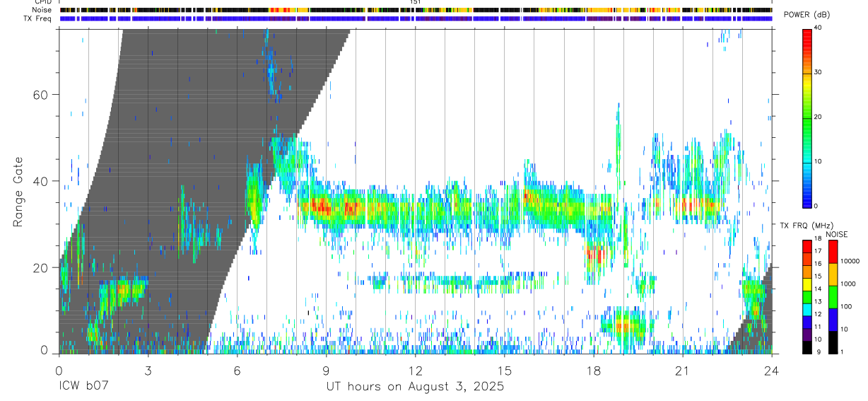The width and height of the screenshot is (868, 401).
Task: Click the NOISE legend title
Action: click(837, 234)
